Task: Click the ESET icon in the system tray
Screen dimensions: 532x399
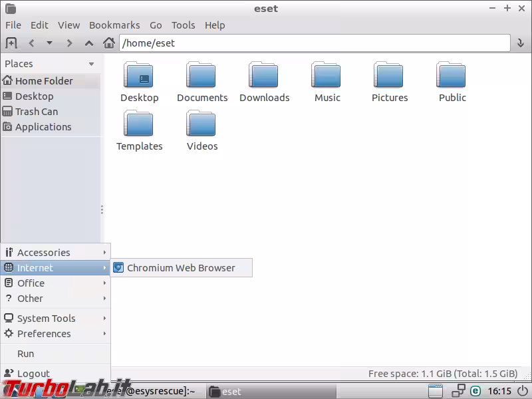Action: (x=475, y=391)
